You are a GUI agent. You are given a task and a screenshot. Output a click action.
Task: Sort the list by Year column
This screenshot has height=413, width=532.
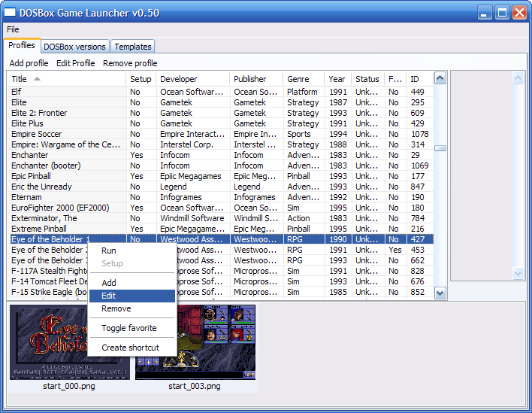pyautogui.click(x=337, y=79)
